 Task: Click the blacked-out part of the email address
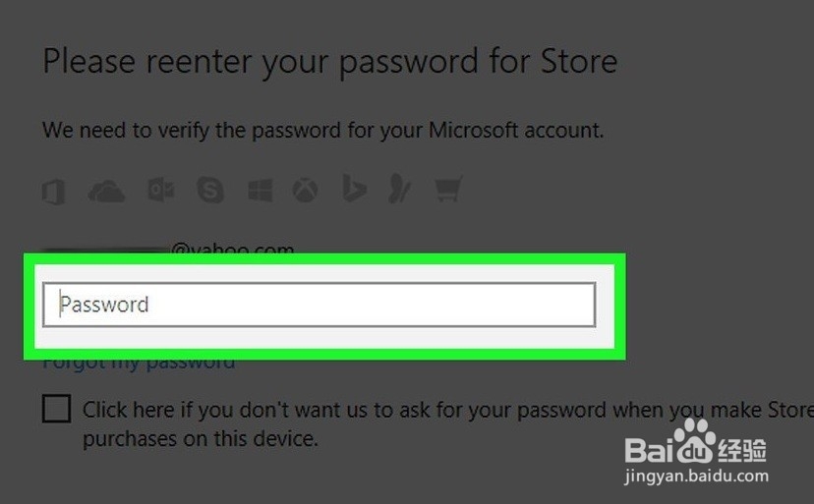pos(106,251)
